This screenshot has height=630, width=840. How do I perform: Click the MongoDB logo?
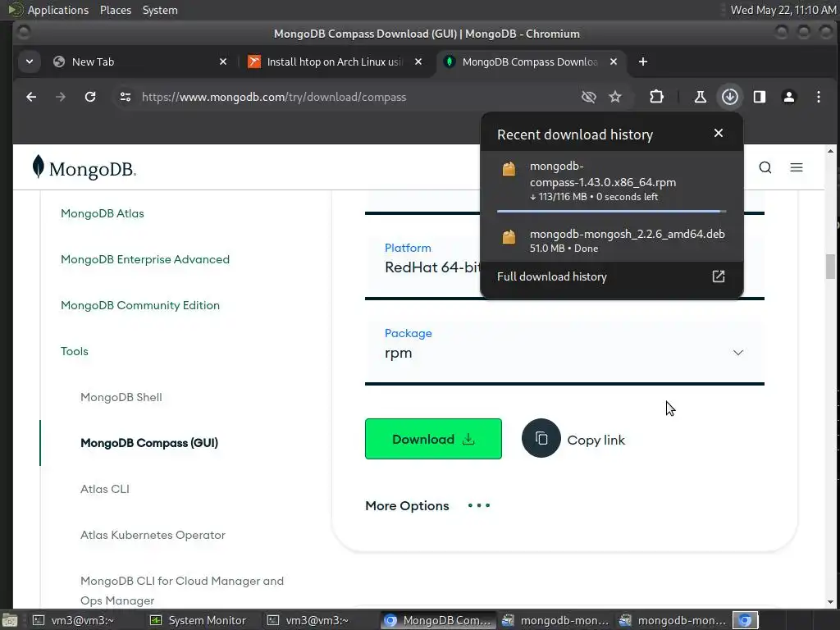(84, 167)
